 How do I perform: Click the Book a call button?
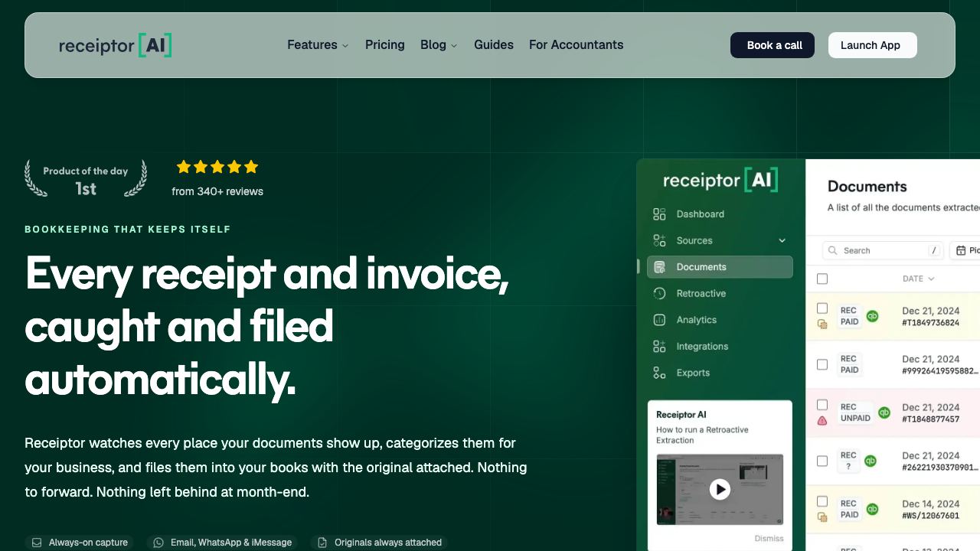(773, 45)
